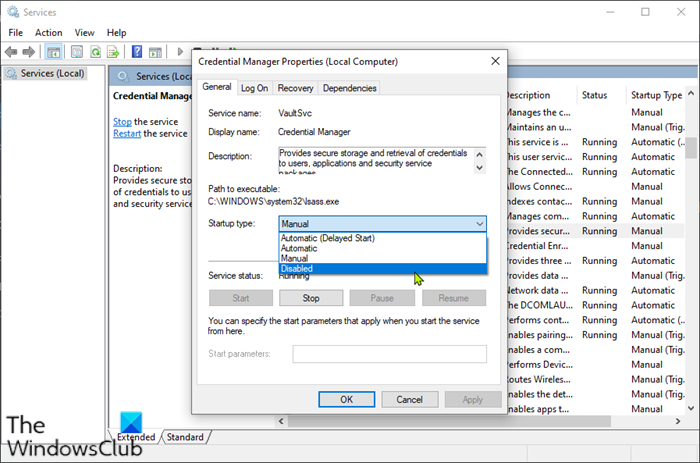The width and height of the screenshot is (700, 463).
Task: Open Properties via toolbar icon
Action: coord(77,52)
